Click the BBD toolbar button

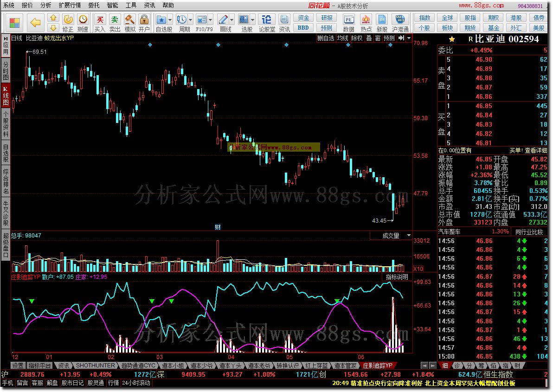[303, 27]
